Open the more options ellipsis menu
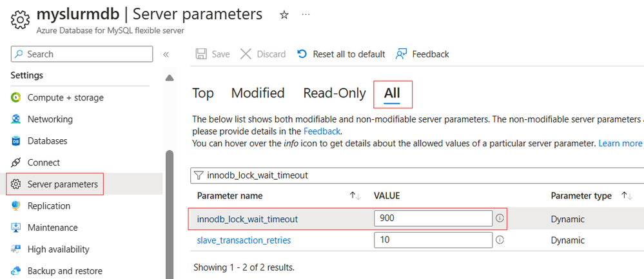This screenshot has width=644, height=279. (306, 14)
